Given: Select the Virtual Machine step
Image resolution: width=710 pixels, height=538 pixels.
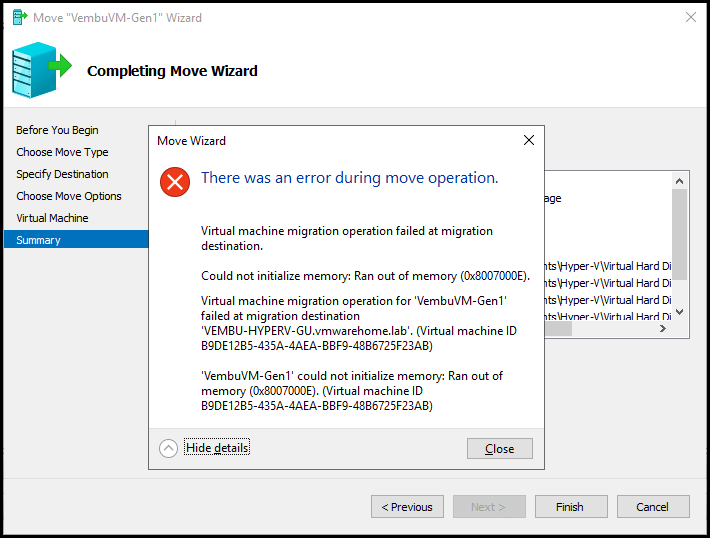Looking at the screenshot, I should tap(52, 218).
